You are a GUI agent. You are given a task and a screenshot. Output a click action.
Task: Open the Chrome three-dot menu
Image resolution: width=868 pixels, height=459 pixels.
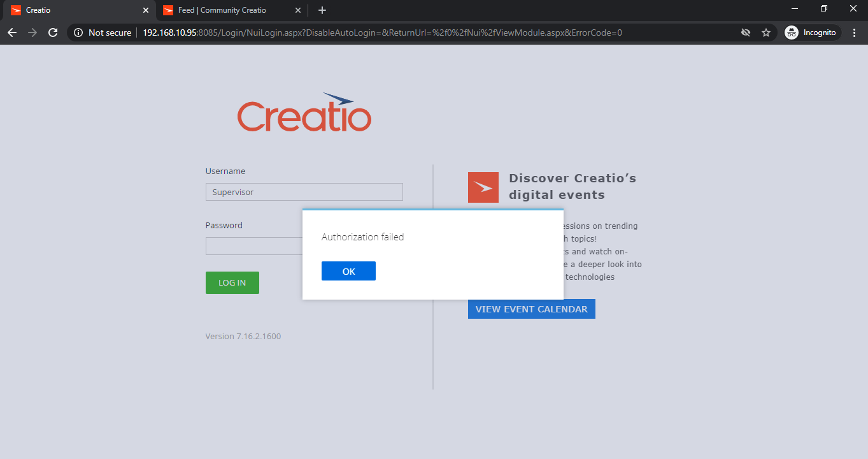[854, 32]
